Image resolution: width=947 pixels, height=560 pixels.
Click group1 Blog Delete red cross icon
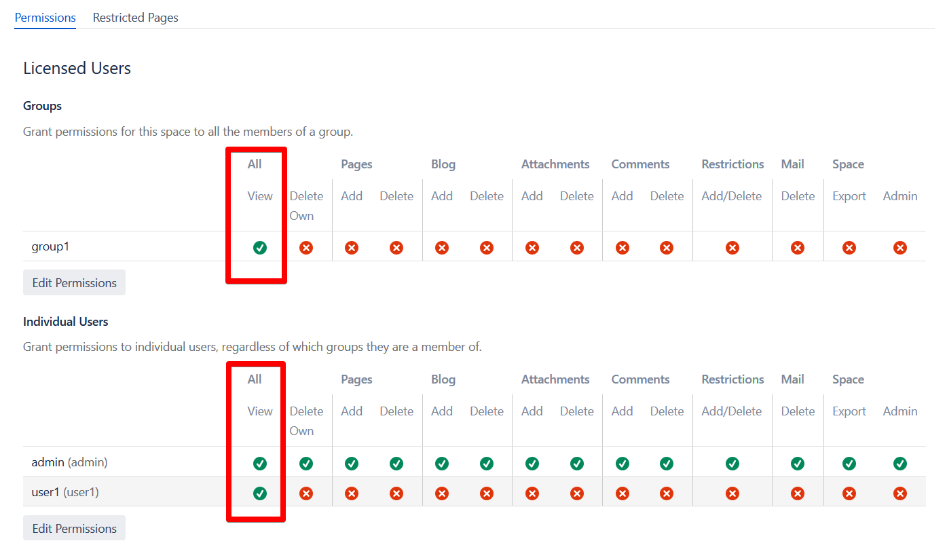[487, 248]
